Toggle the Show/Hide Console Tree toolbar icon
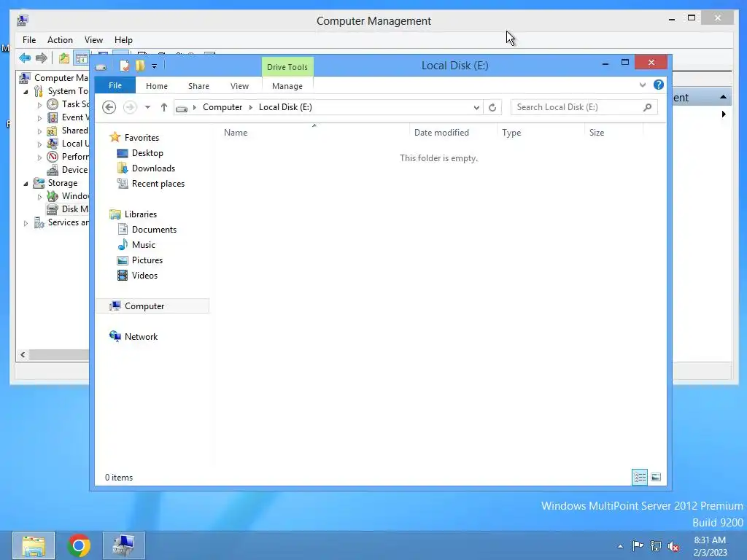Image resolution: width=747 pixels, height=560 pixels. point(82,58)
